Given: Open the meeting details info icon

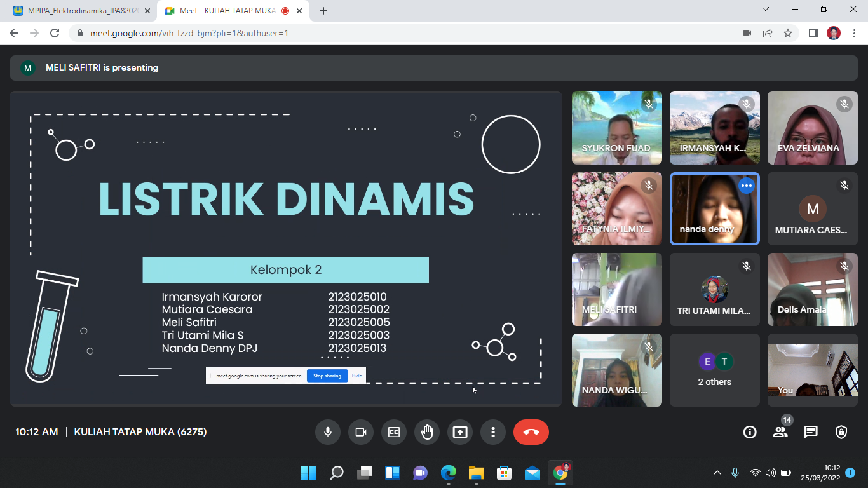Looking at the screenshot, I should click(x=750, y=432).
